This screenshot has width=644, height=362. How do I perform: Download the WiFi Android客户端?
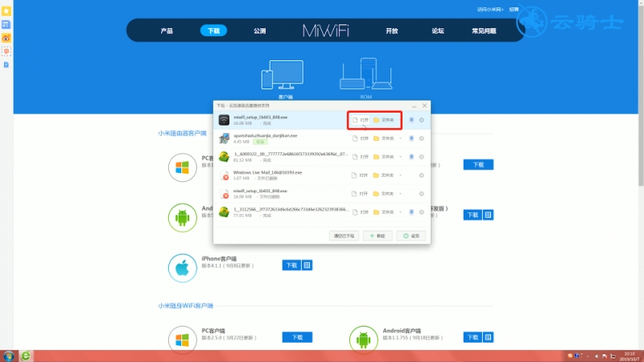(473, 337)
